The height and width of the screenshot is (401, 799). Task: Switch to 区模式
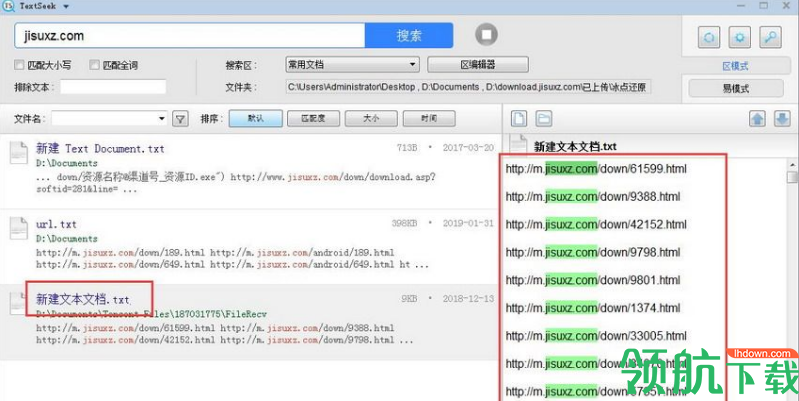tap(736, 66)
